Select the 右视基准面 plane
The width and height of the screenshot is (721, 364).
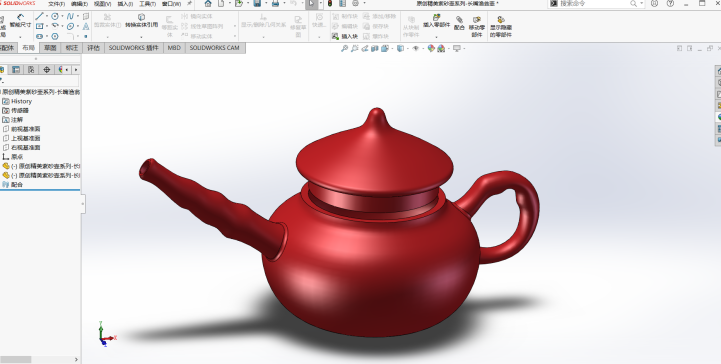coord(21,148)
